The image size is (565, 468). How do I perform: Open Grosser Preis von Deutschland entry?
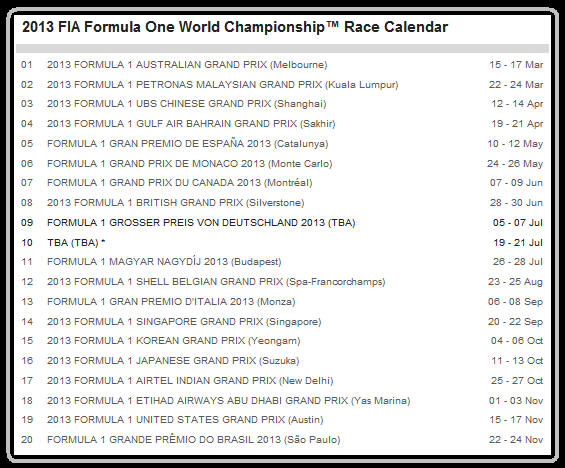click(x=201, y=223)
